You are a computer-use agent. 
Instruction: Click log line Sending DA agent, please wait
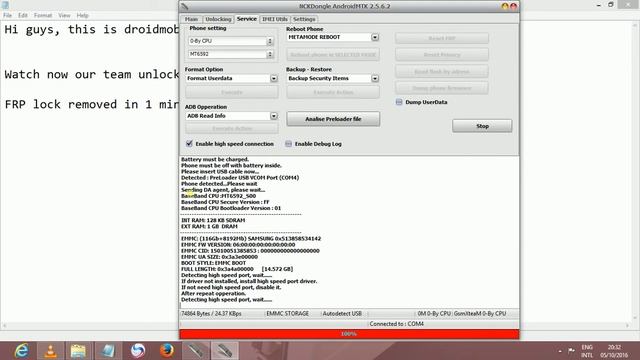click(223, 190)
